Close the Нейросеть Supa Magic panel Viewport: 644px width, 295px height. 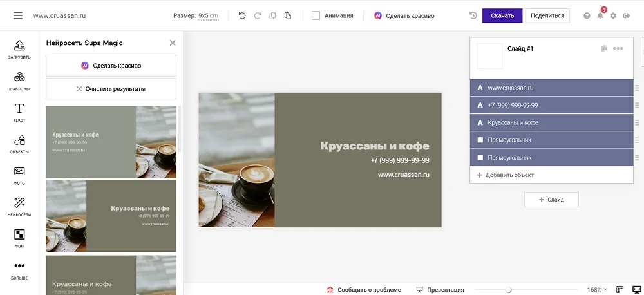point(173,43)
